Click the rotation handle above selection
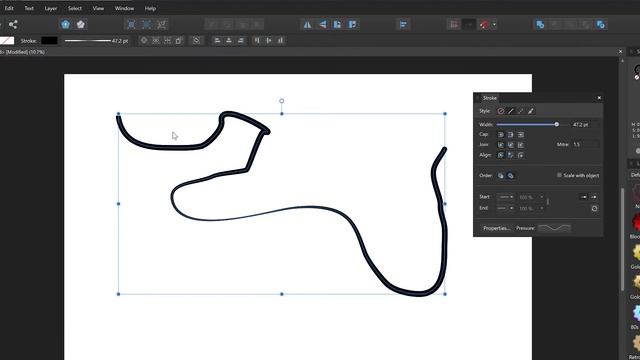 [282, 101]
